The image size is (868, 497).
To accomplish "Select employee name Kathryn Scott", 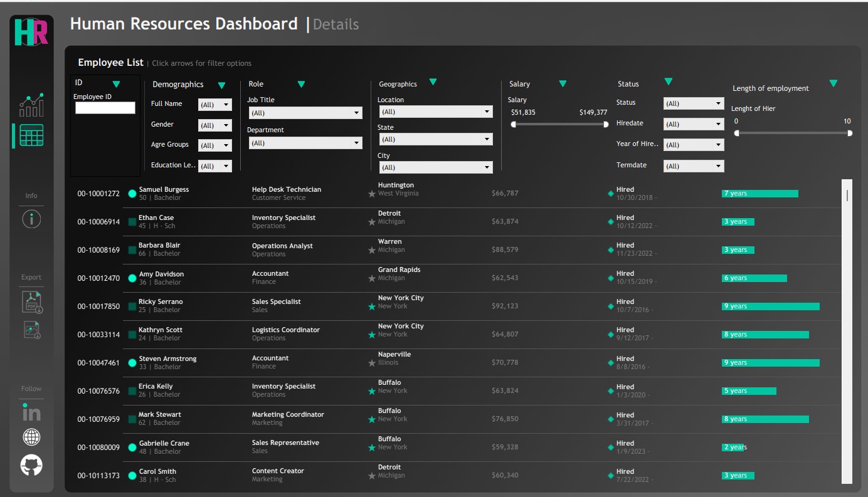I will pyautogui.click(x=161, y=330).
